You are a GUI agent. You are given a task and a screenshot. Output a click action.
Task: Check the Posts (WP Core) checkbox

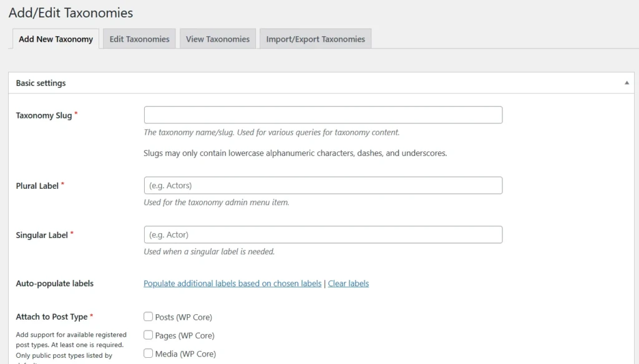coord(149,317)
